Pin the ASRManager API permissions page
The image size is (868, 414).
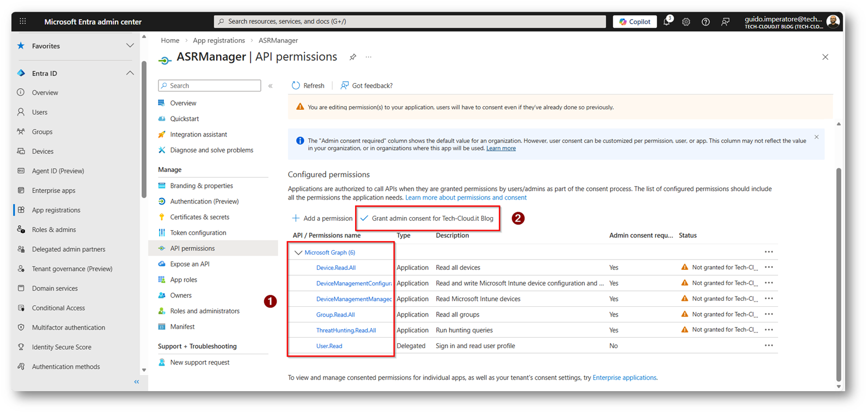[x=353, y=57]
